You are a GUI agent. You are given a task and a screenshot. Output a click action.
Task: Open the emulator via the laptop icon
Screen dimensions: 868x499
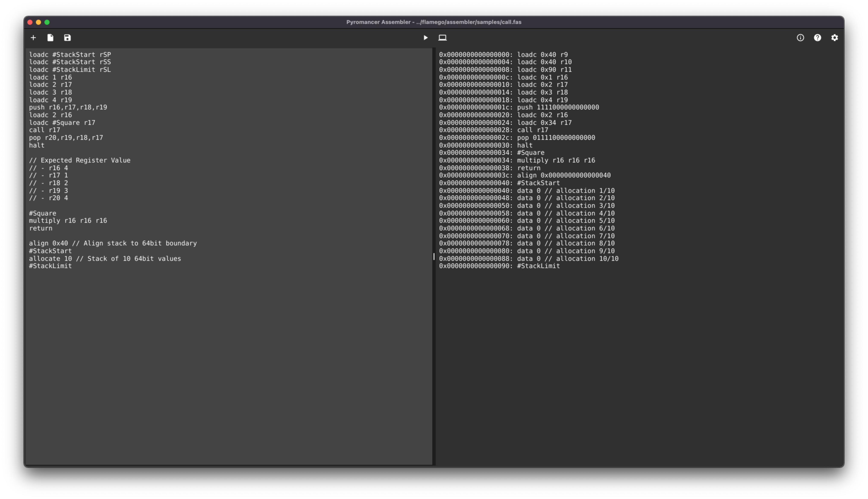coord(443,38)
